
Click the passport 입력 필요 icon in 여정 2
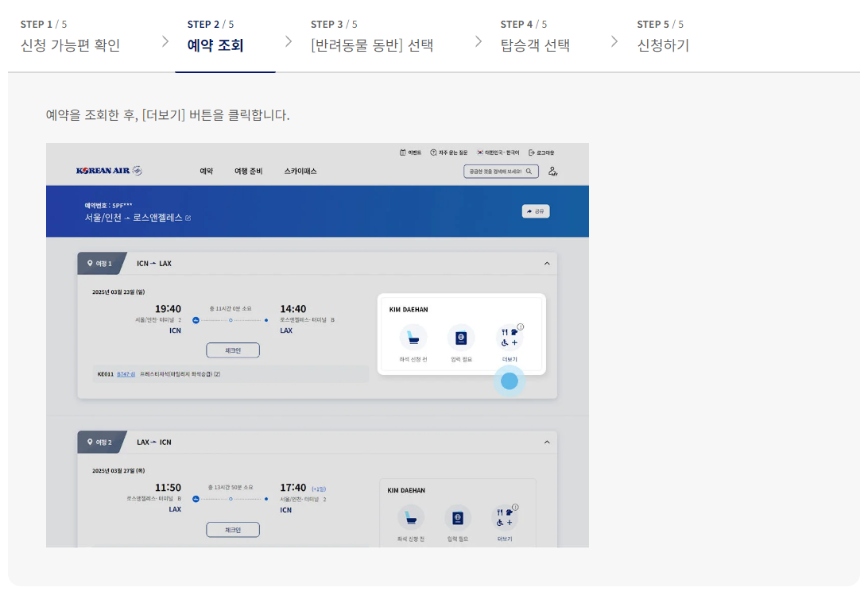(458, 517)
